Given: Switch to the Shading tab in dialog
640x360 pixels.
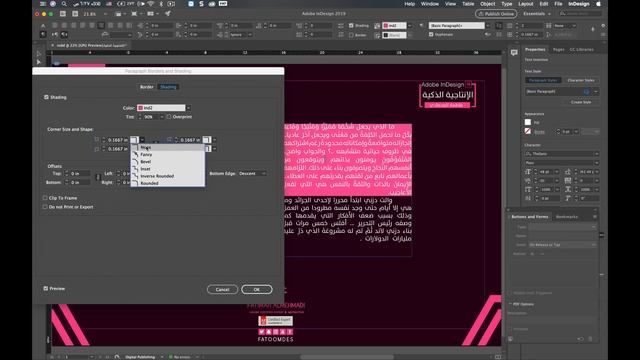Looking at the screenshot, I should 168,87.
